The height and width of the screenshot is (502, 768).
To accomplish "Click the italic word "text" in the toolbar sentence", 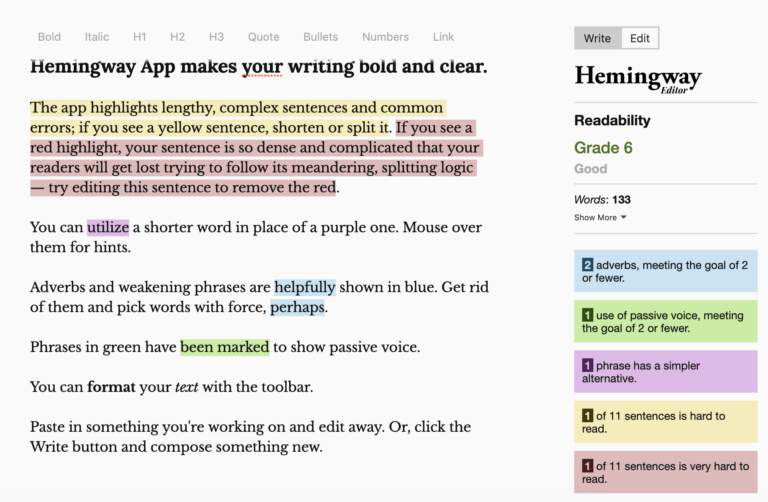I will (187, 387).
